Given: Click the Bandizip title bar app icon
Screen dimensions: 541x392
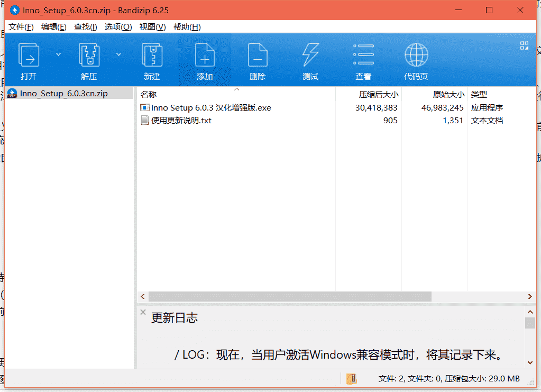Looking at the screenshot, I should click(14, 11).
